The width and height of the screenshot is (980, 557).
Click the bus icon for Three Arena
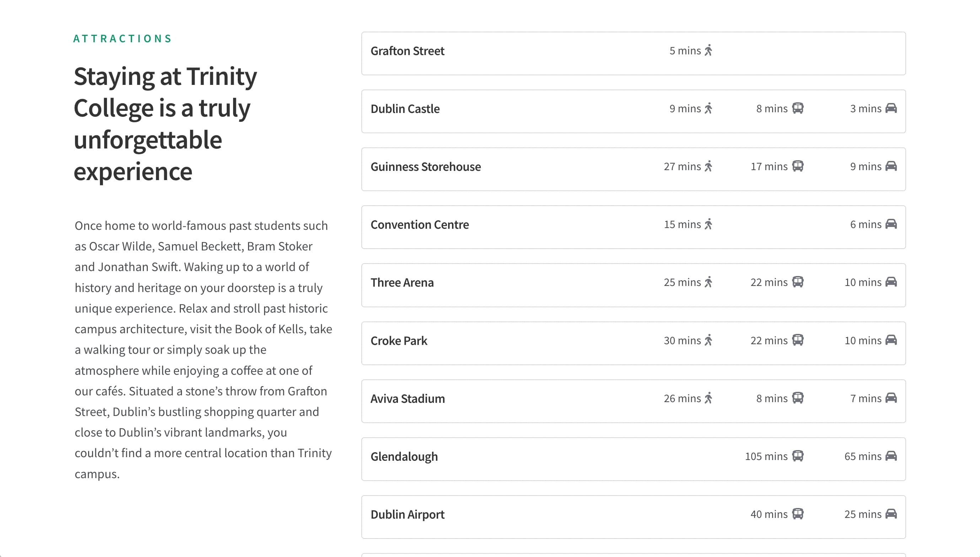coord(797,282)
